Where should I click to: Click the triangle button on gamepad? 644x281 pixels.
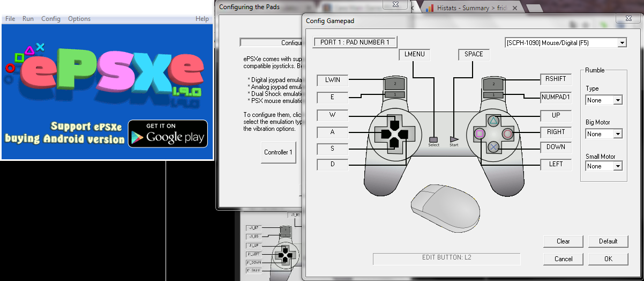494,120
